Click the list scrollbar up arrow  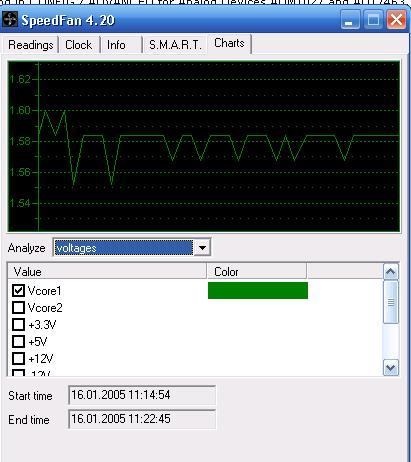click(x=391, y=272)
